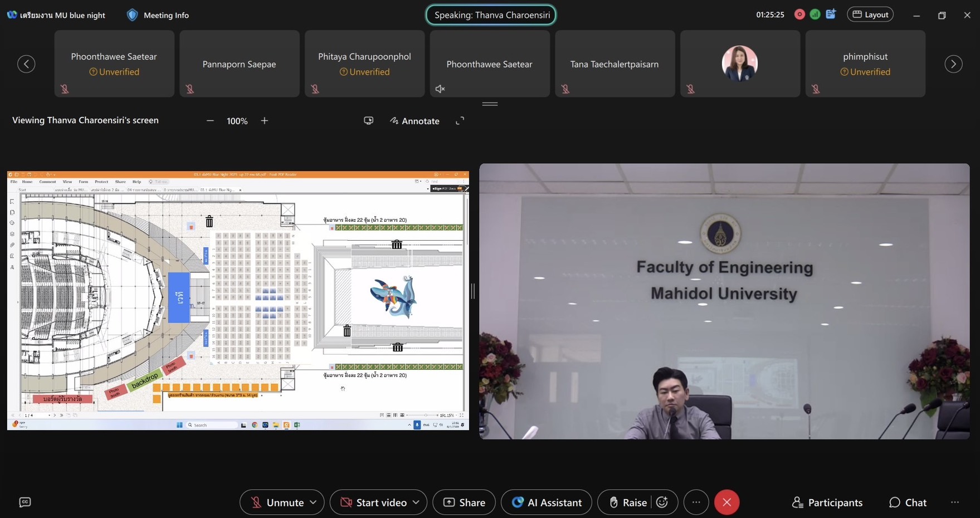Expand video options arrow beside Start video
This screenshot has width=980, height=518.
[416, 502]
